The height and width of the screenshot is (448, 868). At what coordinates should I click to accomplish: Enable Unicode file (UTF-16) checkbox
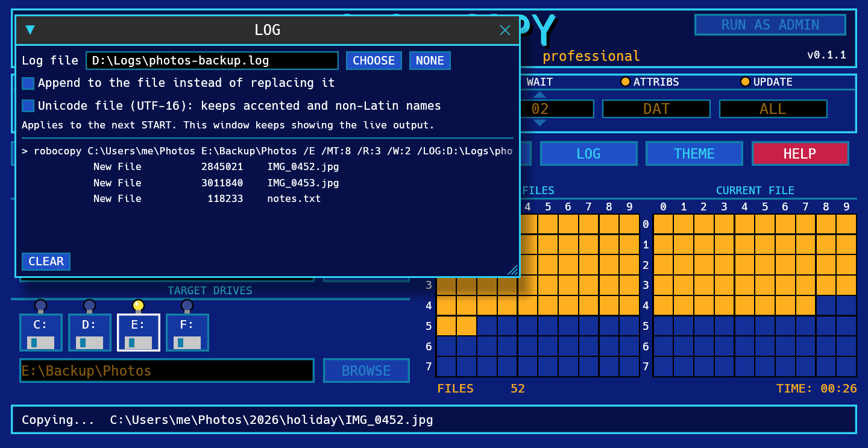[x=28, y=106]
